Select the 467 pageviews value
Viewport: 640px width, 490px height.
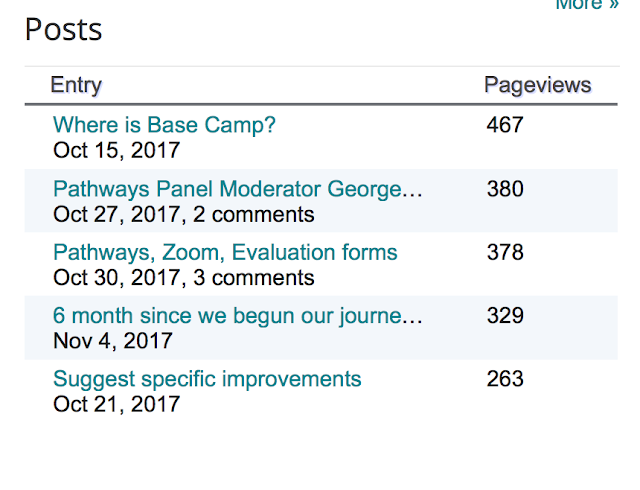[505, 125]
